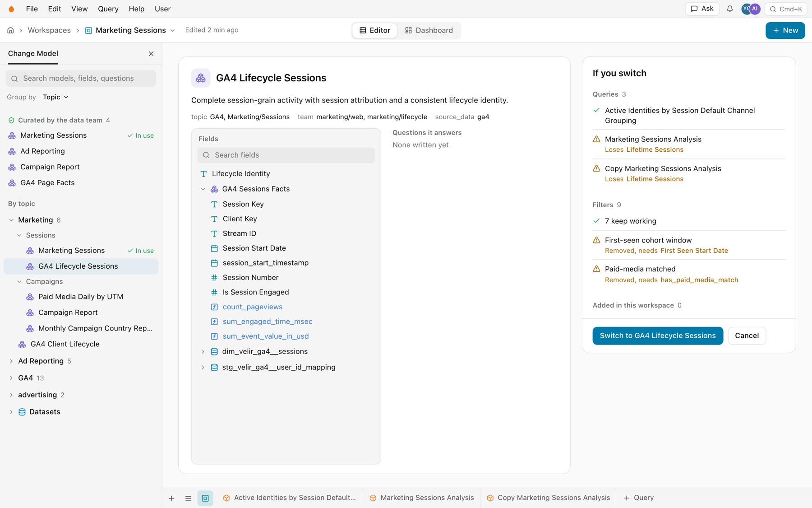Click the home icon in breadcrumb

coord(10,30)
